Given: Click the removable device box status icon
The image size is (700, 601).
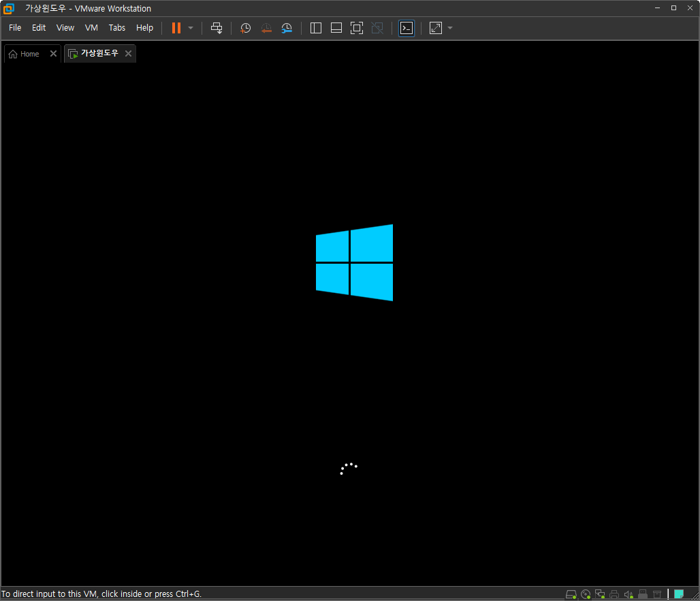Looking at the screenshot, I should click(657, 594).
